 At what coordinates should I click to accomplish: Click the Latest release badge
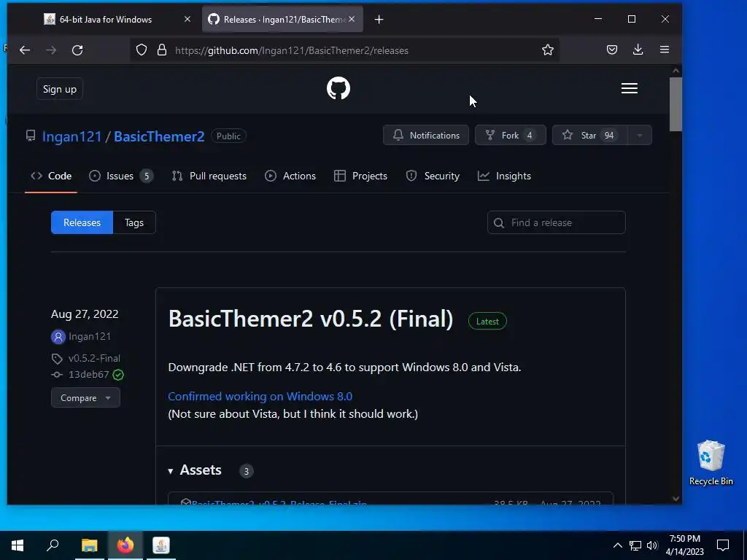pyautogui.click(x=487, y=322)
